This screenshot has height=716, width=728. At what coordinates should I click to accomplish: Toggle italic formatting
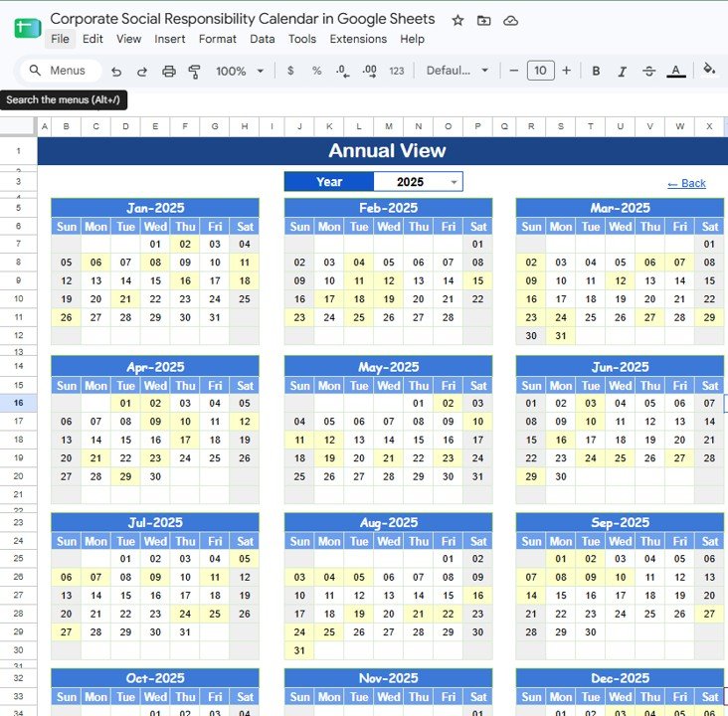coord(623,71)
